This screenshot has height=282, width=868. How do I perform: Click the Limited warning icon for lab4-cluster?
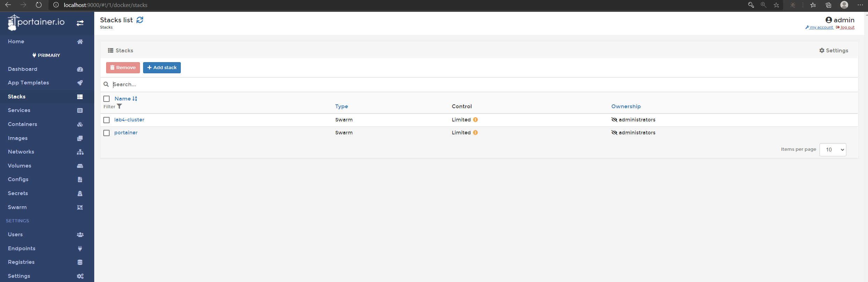point(475,120)
